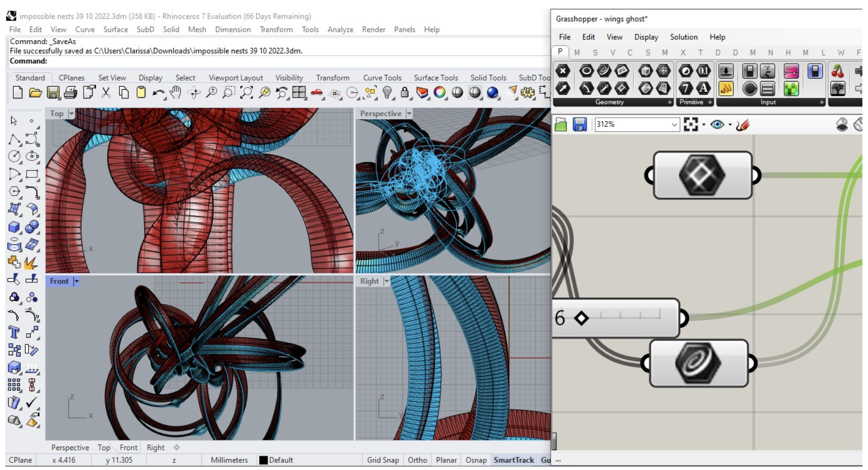Screen dimensions: 868x470
Task: Open the Surface menu in Rhino
Action: click(115, 30)
